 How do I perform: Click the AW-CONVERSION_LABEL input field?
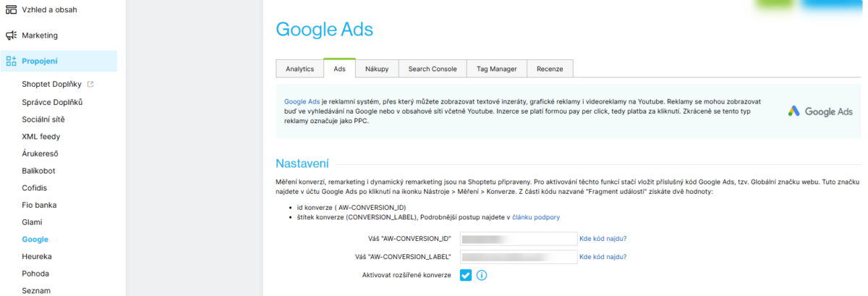pos(519,257)
